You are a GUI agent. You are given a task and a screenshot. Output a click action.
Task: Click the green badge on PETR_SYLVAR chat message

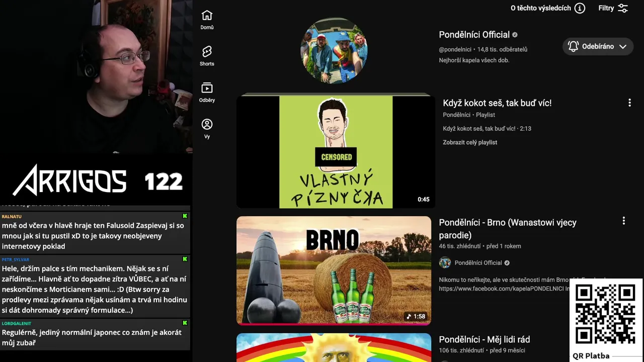[185, 259]
